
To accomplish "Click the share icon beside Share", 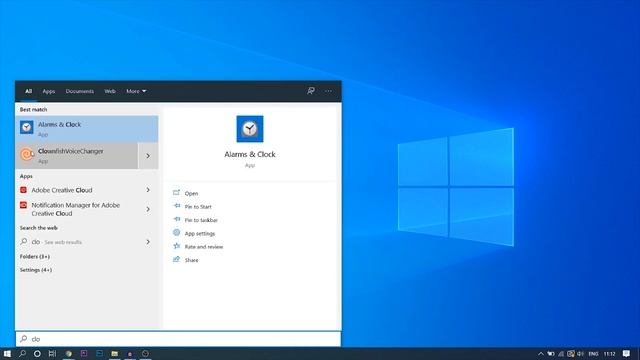I will (176, 260).
